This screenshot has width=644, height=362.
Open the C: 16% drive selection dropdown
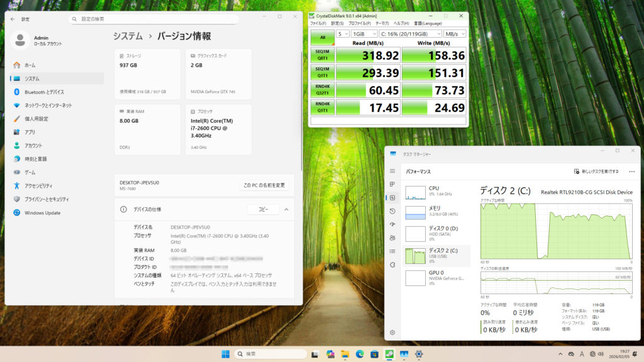pos(410,33)
